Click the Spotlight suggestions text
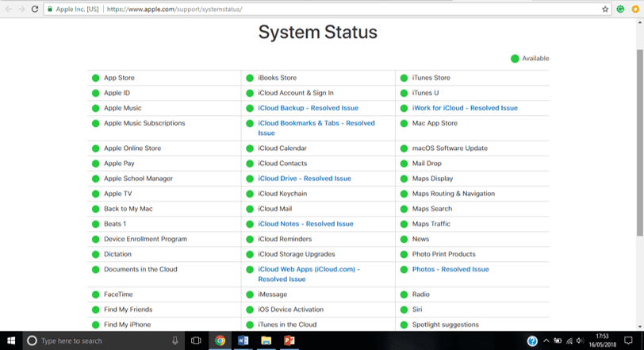The width and height of the screenshot is (644, 350). [x=446, y=325]
